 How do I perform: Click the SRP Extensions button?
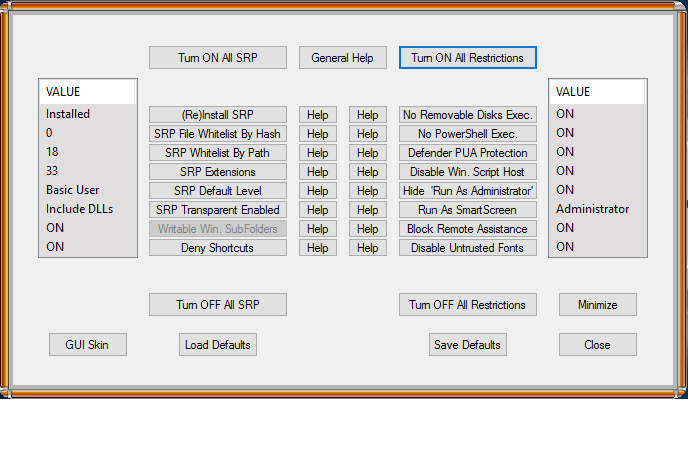point(218,172)
